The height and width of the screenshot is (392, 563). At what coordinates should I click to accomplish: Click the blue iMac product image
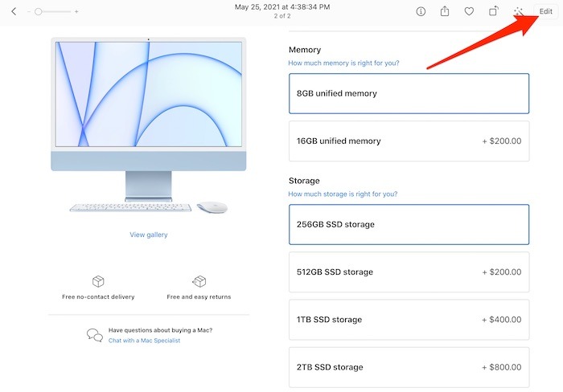coord(149,125)
